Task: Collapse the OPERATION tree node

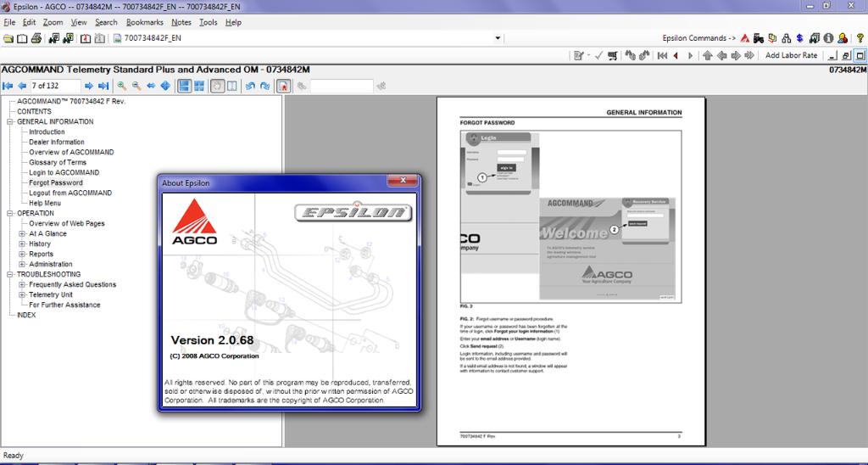Action: [10, 213]
